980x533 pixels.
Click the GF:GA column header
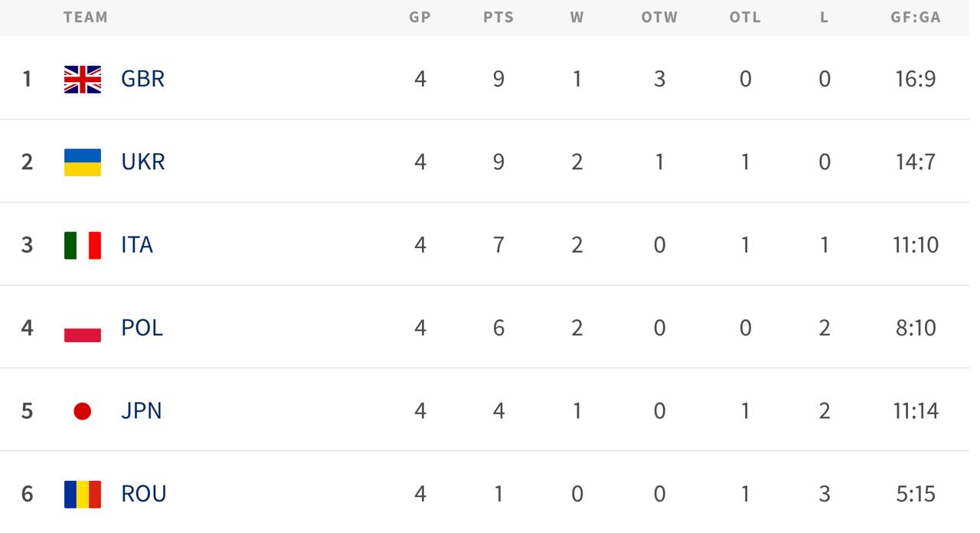coord(915,17)
